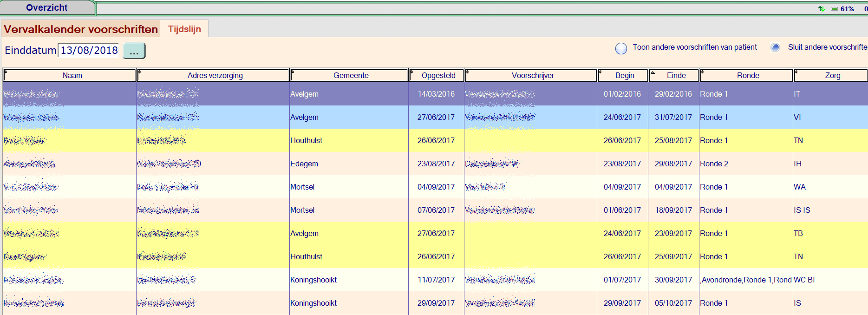Sort table by Opgesteld column header
Screen dimensions: 868x315
pos(438,75)
